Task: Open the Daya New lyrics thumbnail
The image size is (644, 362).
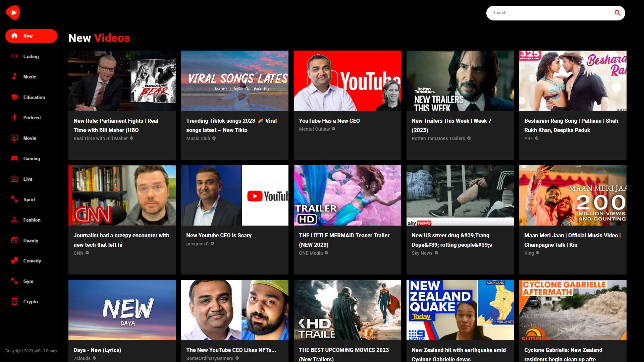Action: 122,310
